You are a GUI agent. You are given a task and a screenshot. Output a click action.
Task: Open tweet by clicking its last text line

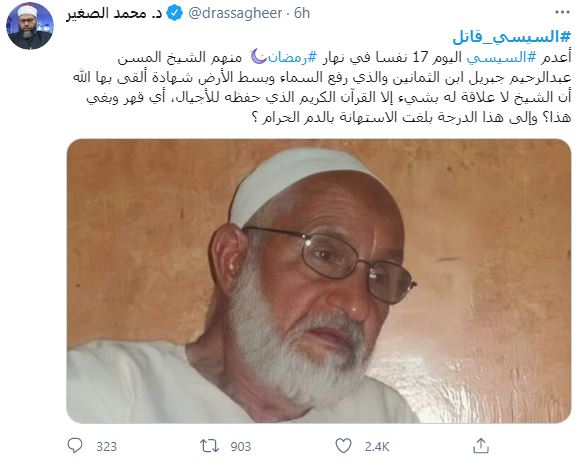click(412, 117)
